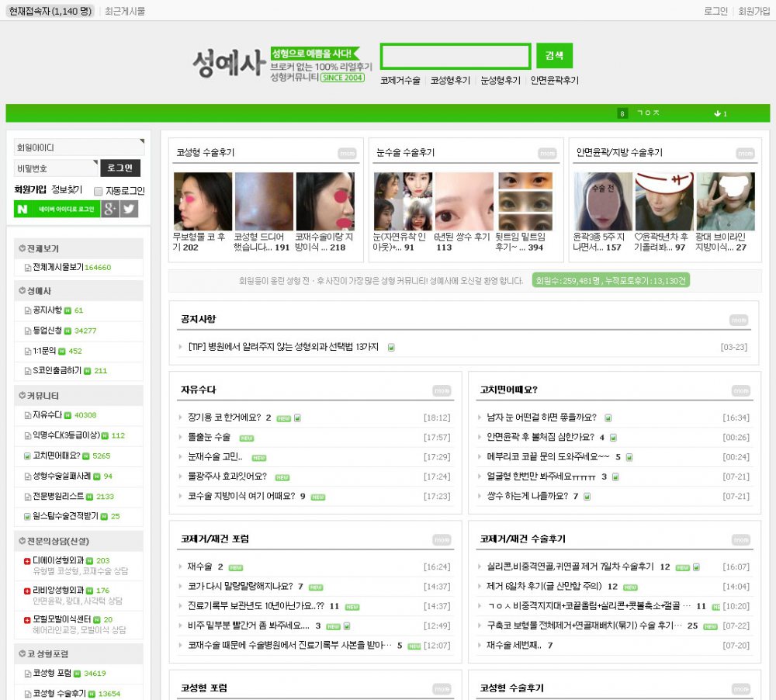
Task: Click the dark 로그인 button in sidebar
Action: 120,168
